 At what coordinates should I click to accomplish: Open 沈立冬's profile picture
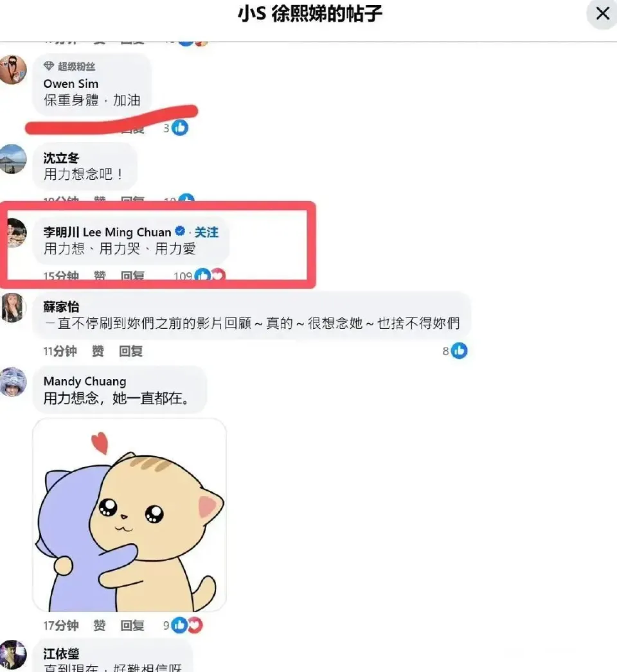coord(13,159)
